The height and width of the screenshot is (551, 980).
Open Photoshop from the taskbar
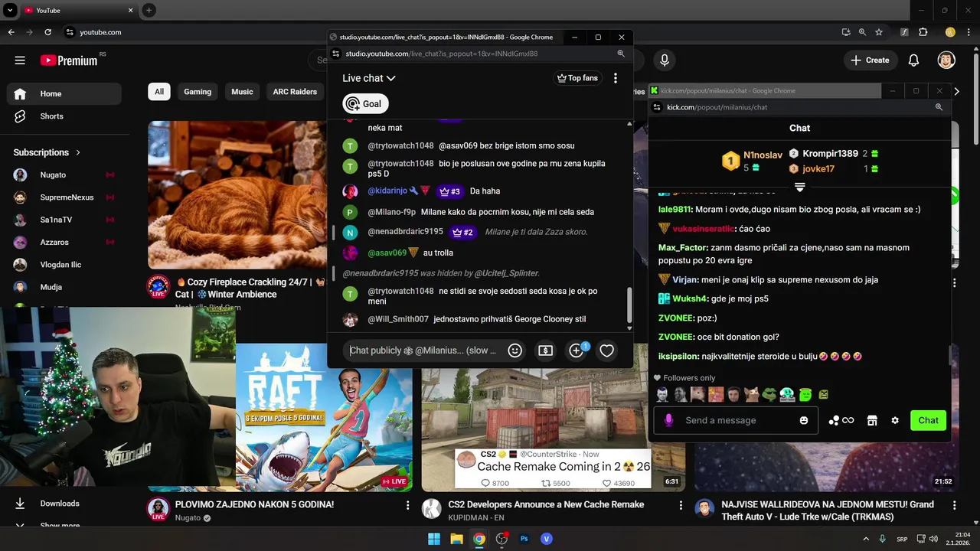point(524,539)
